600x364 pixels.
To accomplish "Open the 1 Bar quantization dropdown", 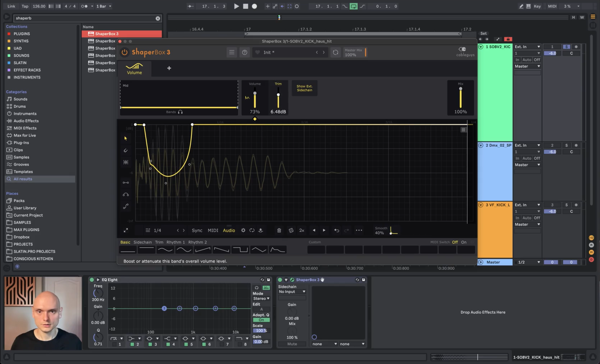I will coord(103,6).
